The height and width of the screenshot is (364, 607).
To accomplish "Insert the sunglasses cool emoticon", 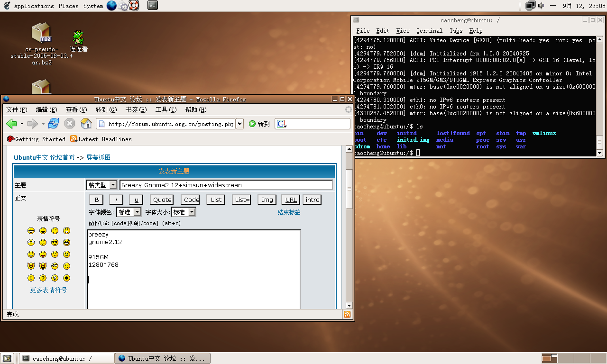I will point(55,243).
